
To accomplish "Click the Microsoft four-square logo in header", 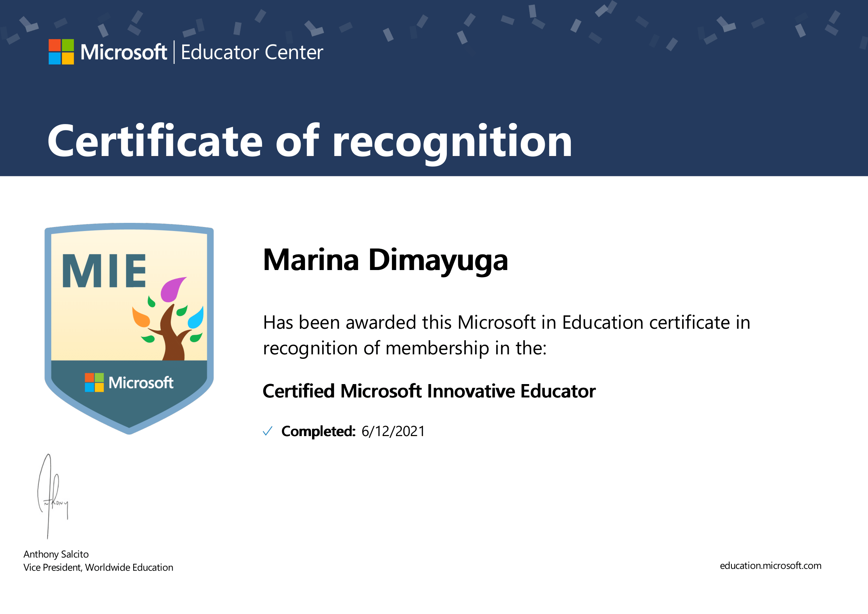I will (62, 52).
